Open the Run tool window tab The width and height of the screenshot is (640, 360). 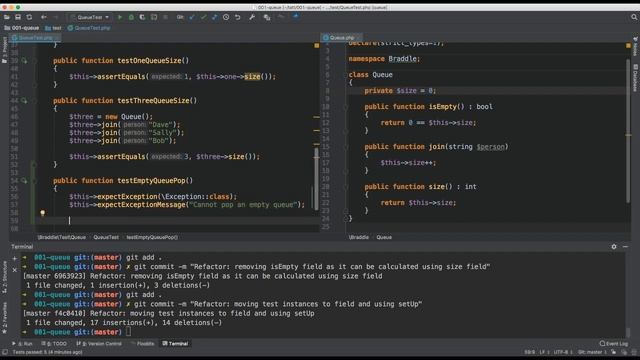pyautogui.click(x=23, y=344)
